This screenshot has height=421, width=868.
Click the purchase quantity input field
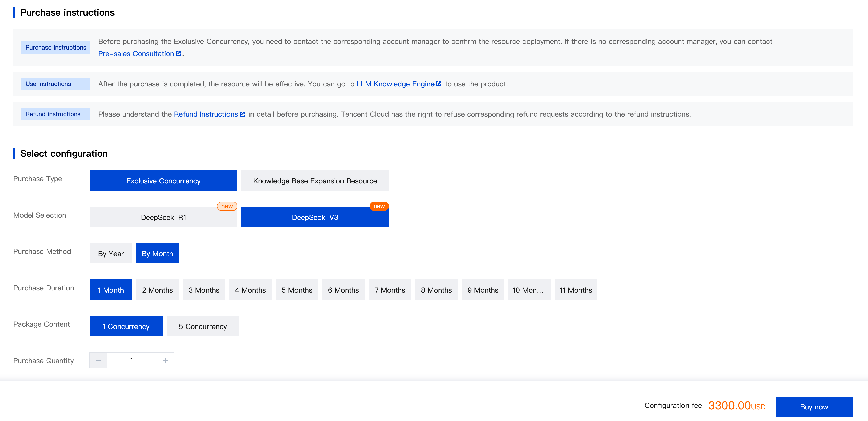[x=131, y=360]
